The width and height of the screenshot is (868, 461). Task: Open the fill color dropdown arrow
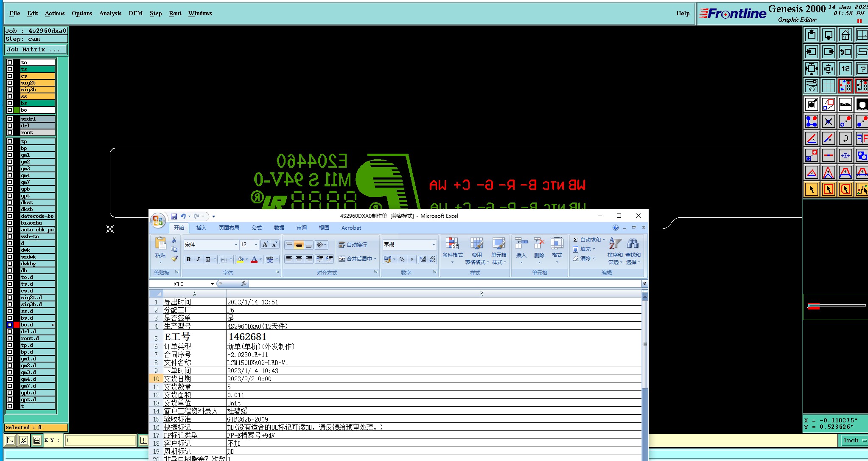(x=246, y=259)
